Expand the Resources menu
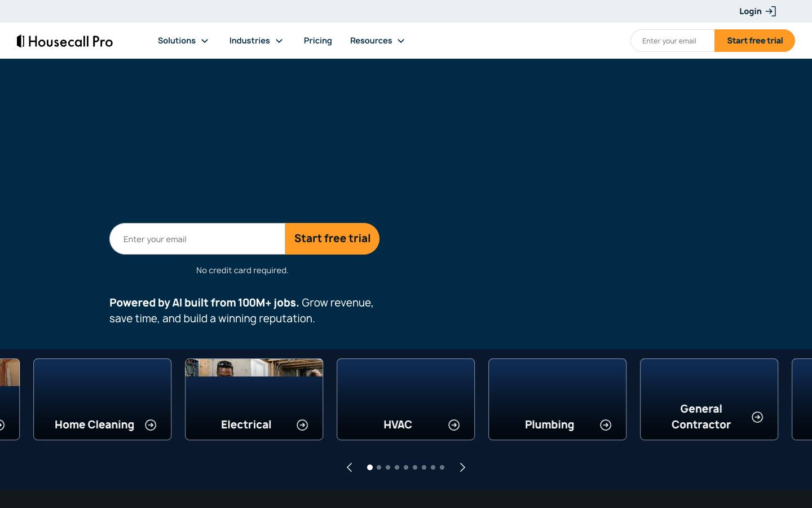Screen dimensions: 812x508 coord(377,41)
